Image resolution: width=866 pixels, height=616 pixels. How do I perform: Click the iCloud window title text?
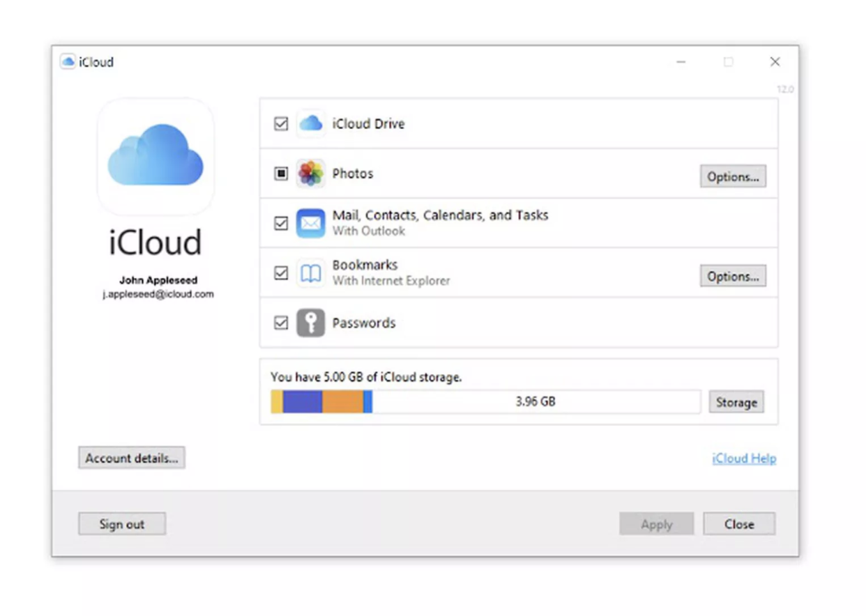[x=96, y=62]
